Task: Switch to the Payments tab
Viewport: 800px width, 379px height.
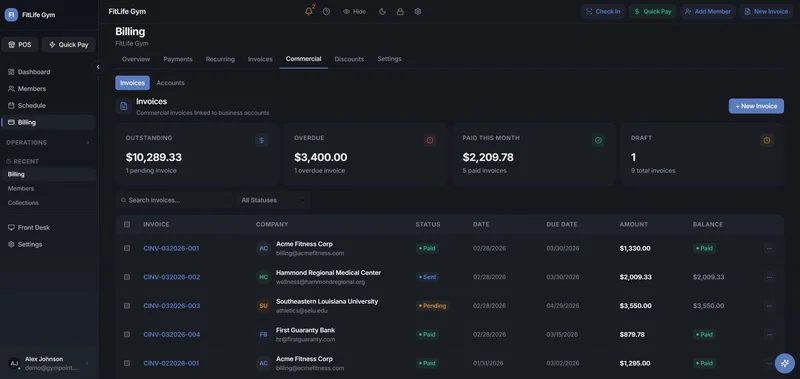Action: 178,59
